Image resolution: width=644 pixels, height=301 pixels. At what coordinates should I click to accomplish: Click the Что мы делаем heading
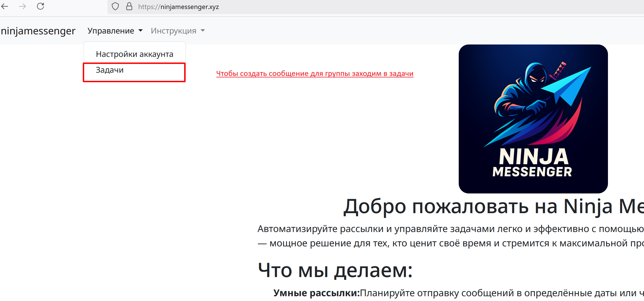[x=335, y=270]
